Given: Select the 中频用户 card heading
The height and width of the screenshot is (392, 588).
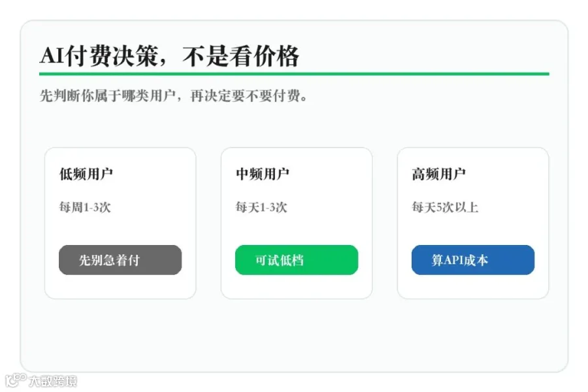Looking at the screenshot, I should click(x=262, y=174).
